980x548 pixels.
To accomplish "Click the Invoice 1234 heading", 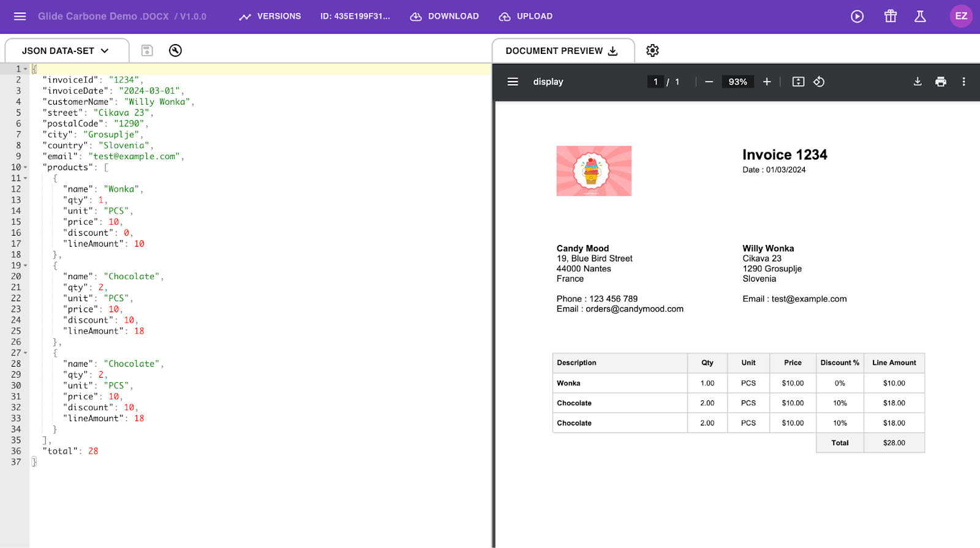I will [x=785, y=155].
